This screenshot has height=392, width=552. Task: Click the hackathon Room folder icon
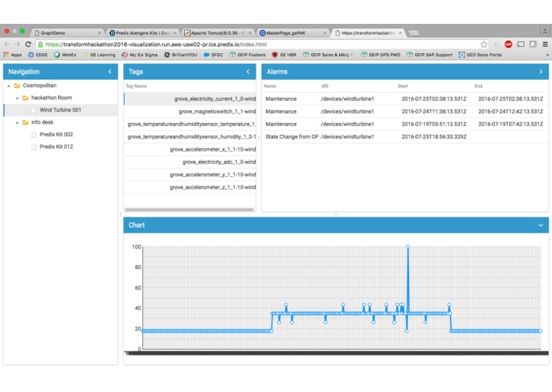point(25,98)
